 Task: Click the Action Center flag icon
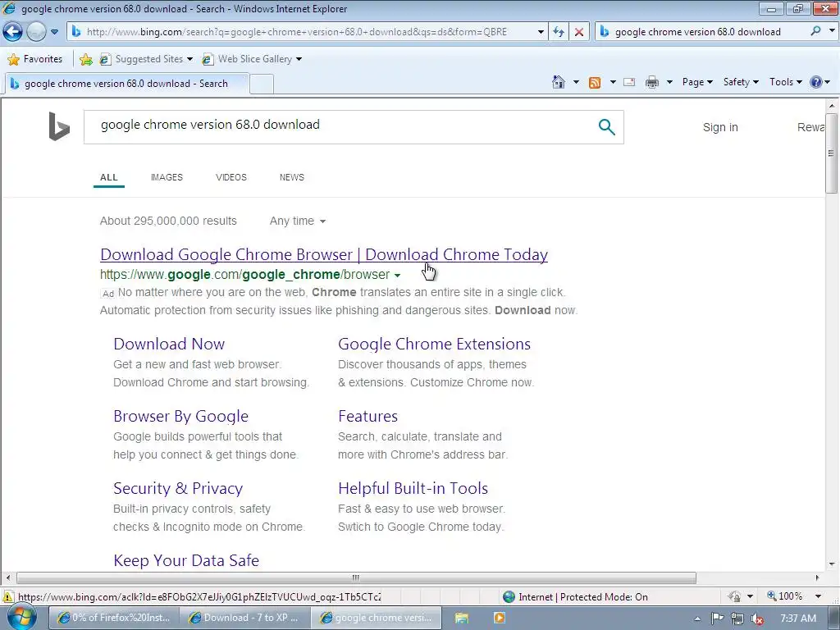point(717,619)
